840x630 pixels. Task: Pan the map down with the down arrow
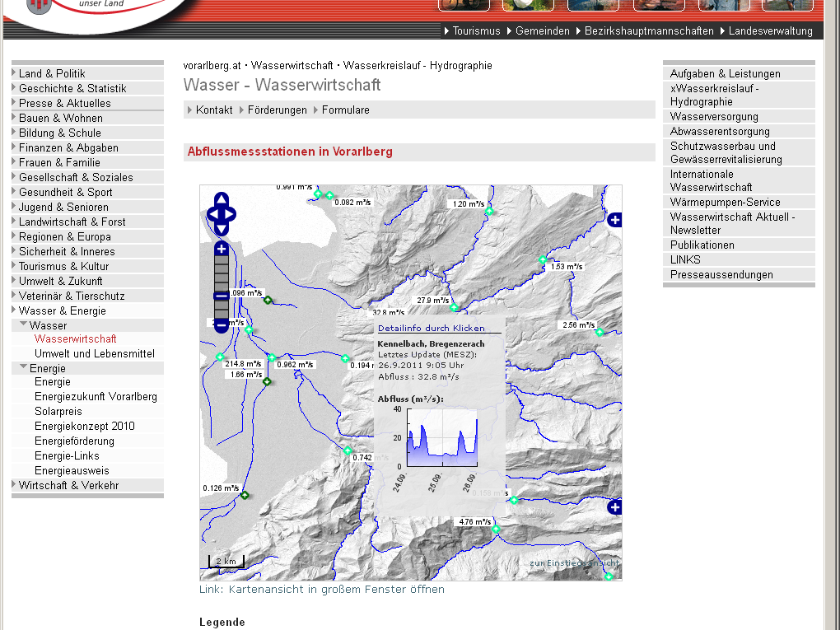221,229
